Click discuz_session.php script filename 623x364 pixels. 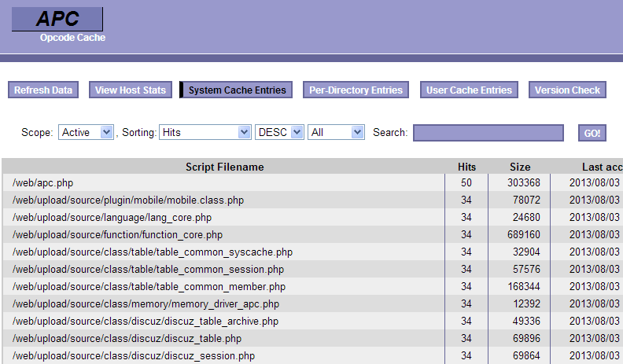click(134, 356)
